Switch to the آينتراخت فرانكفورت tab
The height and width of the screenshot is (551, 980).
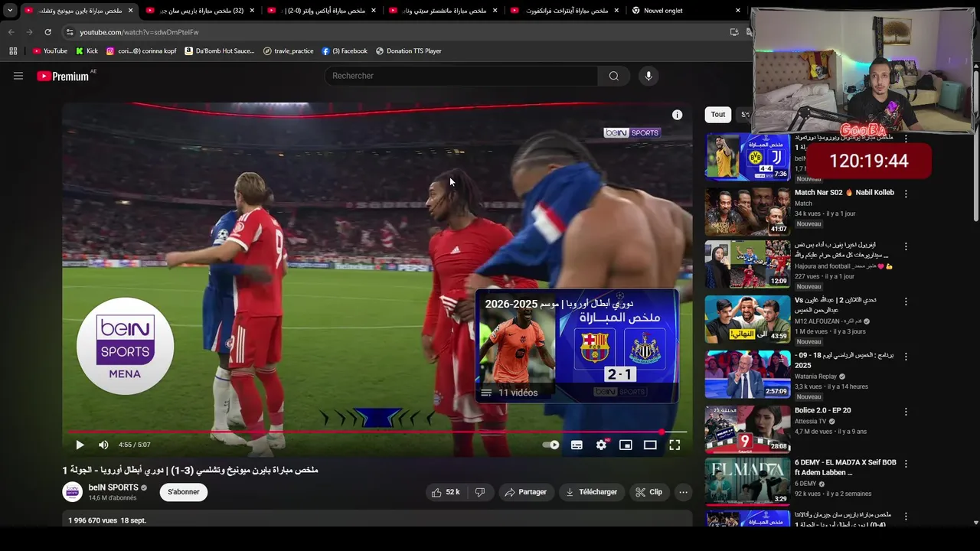(x=566, y=11)
